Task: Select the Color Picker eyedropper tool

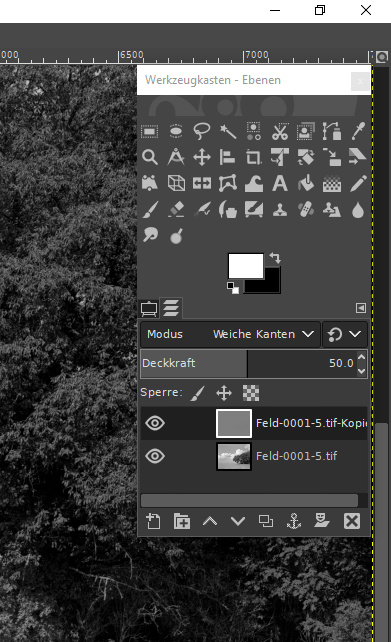Action: 358,131
